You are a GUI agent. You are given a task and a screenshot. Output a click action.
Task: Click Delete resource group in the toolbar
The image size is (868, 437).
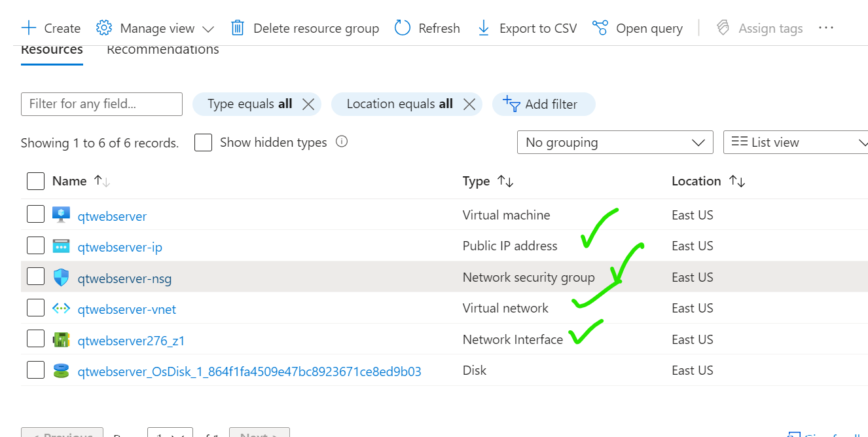tap(305, 28)
